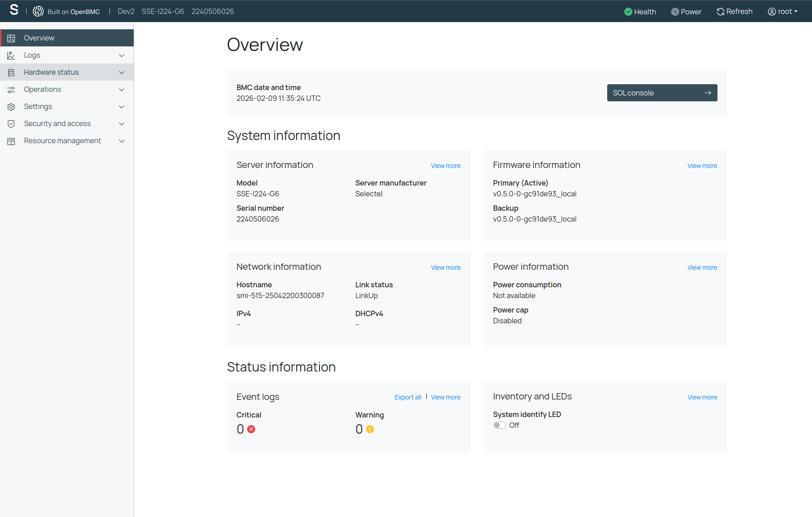View more Network information
The image size is (812, 517).
pos(445,268)
